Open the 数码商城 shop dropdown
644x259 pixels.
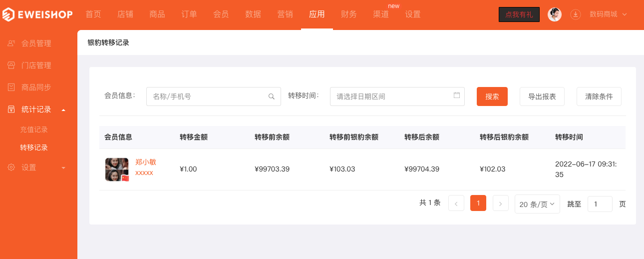608,14
